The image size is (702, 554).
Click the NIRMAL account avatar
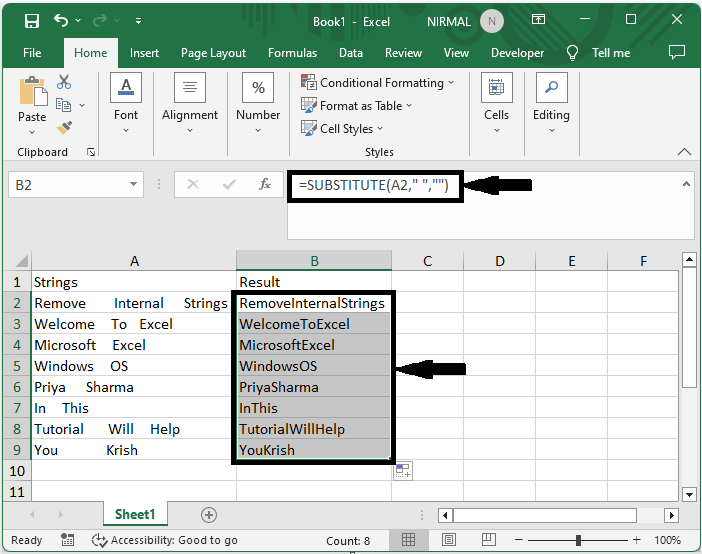pyautogui.click(x=492, y=21)
